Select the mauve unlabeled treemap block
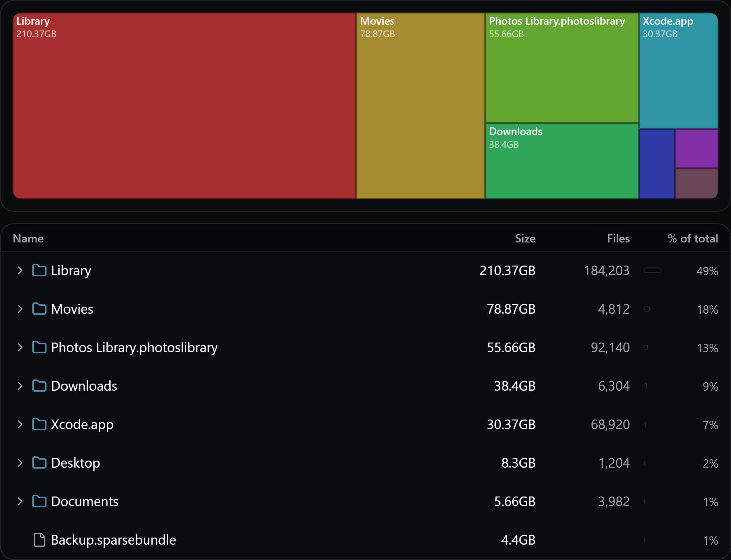731x560 pixels. click(697, 184)
